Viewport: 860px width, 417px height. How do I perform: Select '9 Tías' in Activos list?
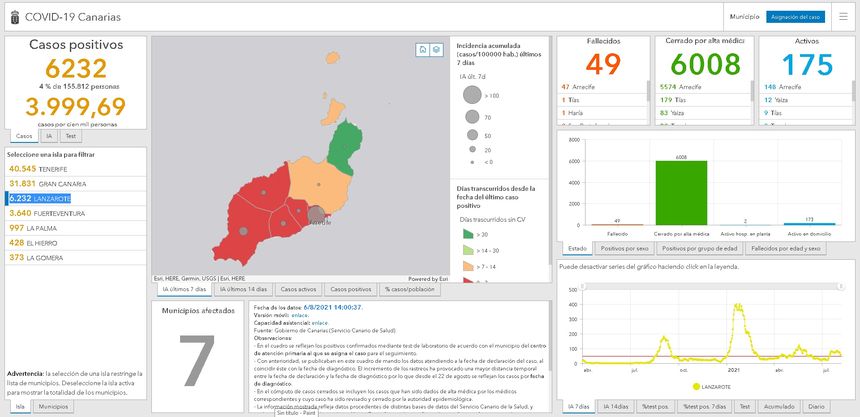tap(805, 113)
